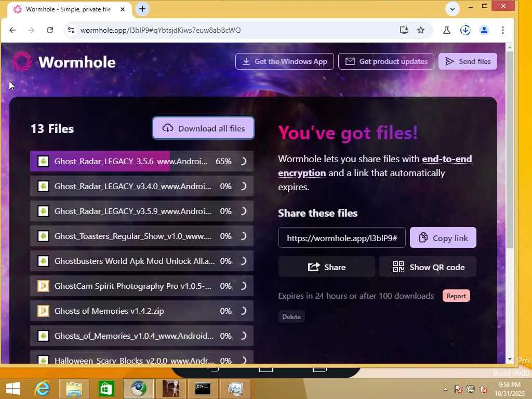532x399 pixels.
Task: Select Ghosts_of_Memories_v1.0.4 file
Action: (141, 336)
